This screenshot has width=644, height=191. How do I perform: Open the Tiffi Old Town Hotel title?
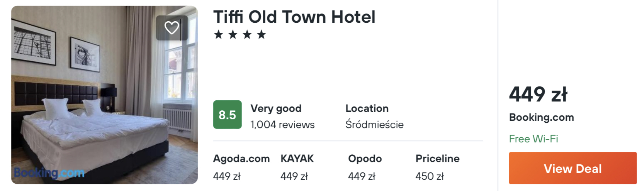[x=294, y=17]
